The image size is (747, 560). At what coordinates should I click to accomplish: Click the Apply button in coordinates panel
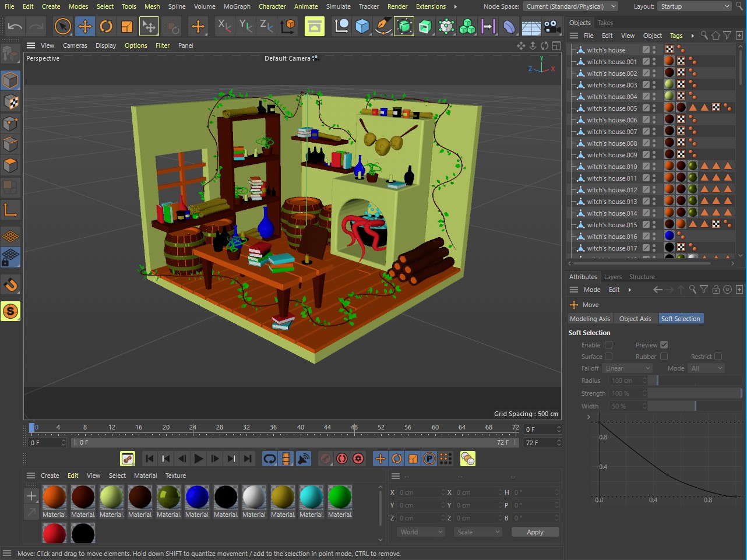click(x=535, y=532)
